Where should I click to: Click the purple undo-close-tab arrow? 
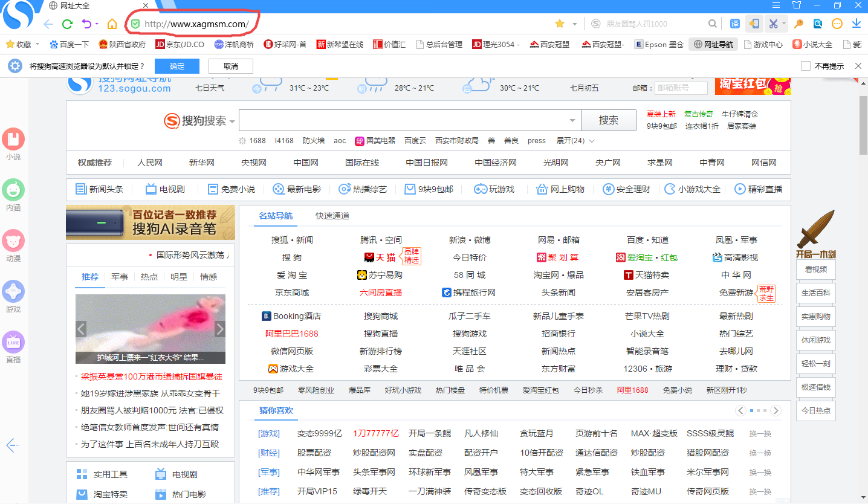click(86, 24)
